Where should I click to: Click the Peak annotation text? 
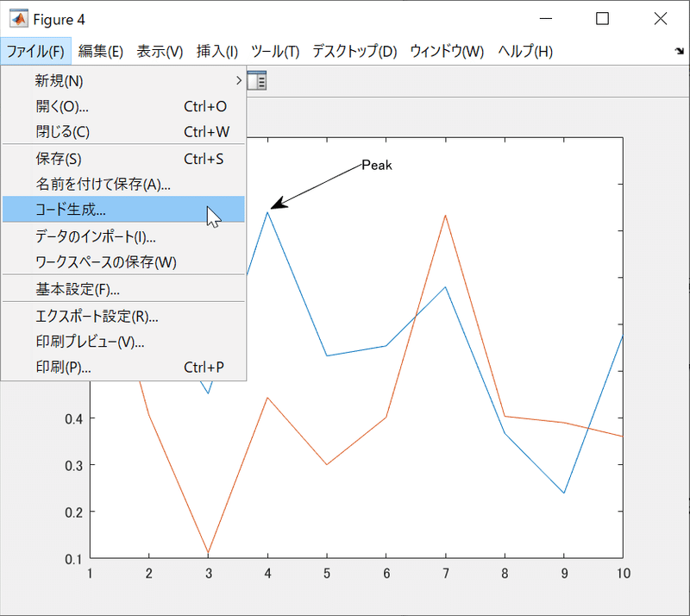pos(377,165)
